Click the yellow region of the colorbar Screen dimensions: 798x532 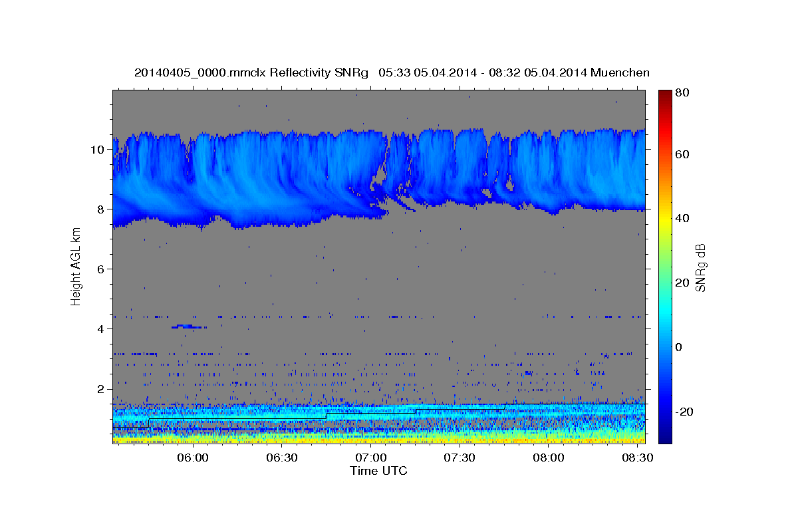pos(664,219)
